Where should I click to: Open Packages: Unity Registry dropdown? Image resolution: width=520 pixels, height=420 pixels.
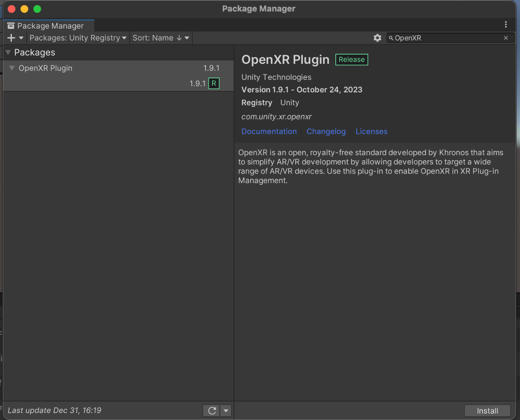click(78, 38)
